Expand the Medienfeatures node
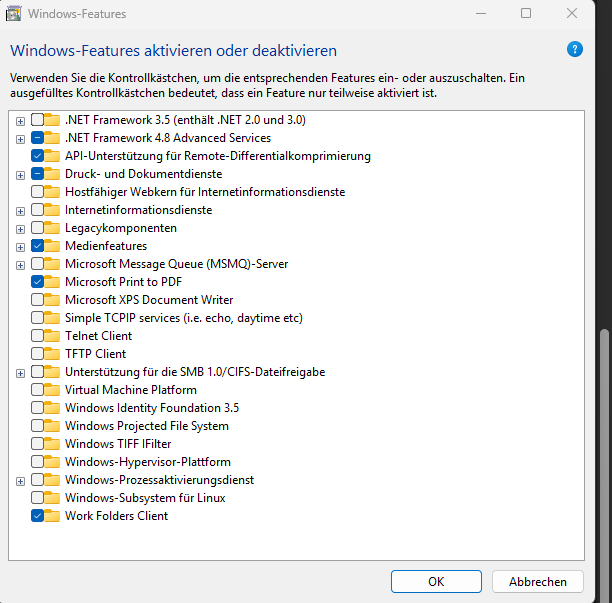 point(20,247)
